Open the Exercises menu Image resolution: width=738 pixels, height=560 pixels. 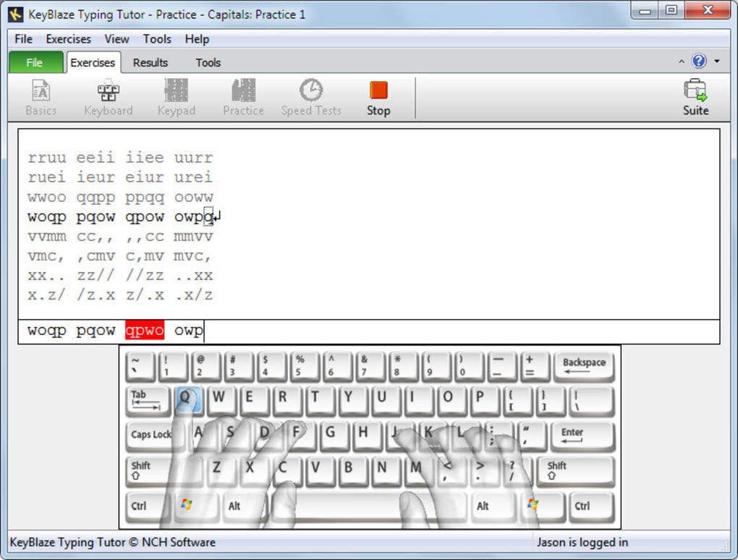click(x=67, y=39)
